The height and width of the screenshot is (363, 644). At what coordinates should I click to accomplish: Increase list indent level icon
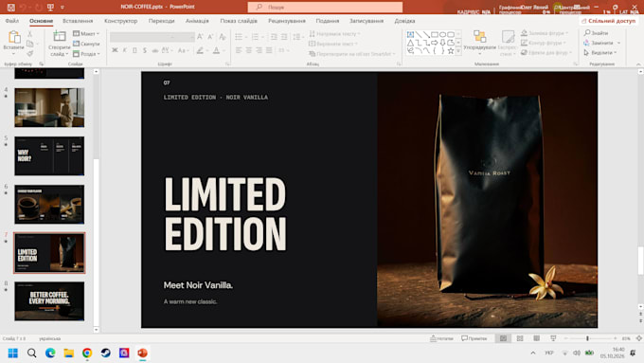point(284,37)
